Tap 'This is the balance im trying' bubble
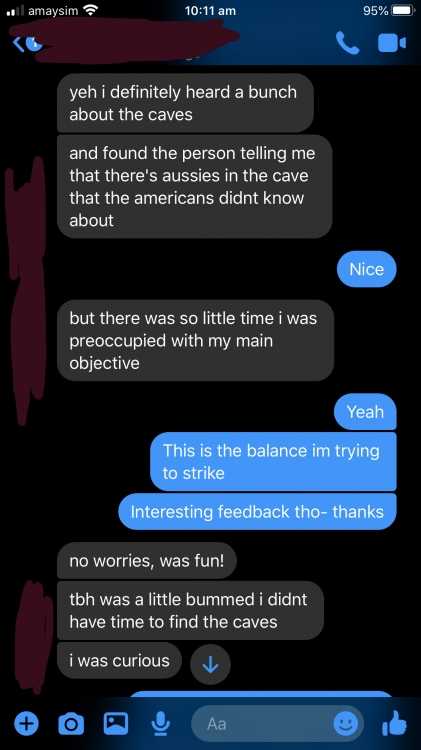The width and height of the screenshot is (421, 750). [x=273, y=462]
